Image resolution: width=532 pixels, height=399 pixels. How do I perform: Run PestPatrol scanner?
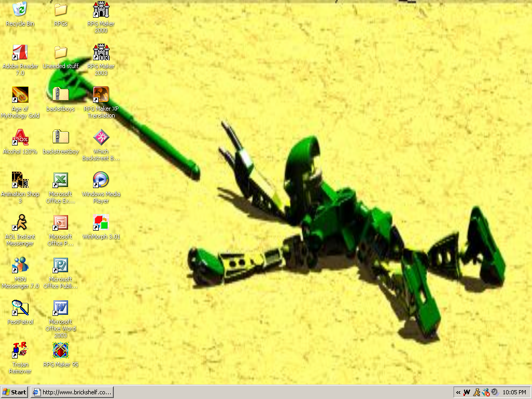(x=19, y=308)
